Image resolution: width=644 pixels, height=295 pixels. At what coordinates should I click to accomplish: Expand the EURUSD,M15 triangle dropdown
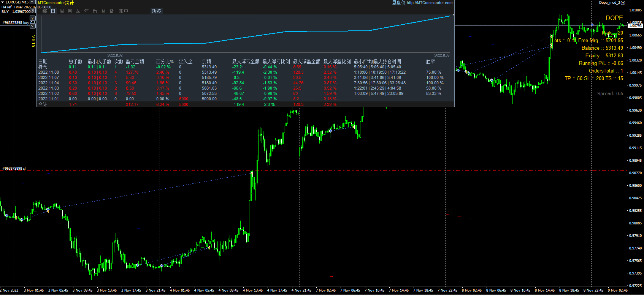(x=3, y=2)
